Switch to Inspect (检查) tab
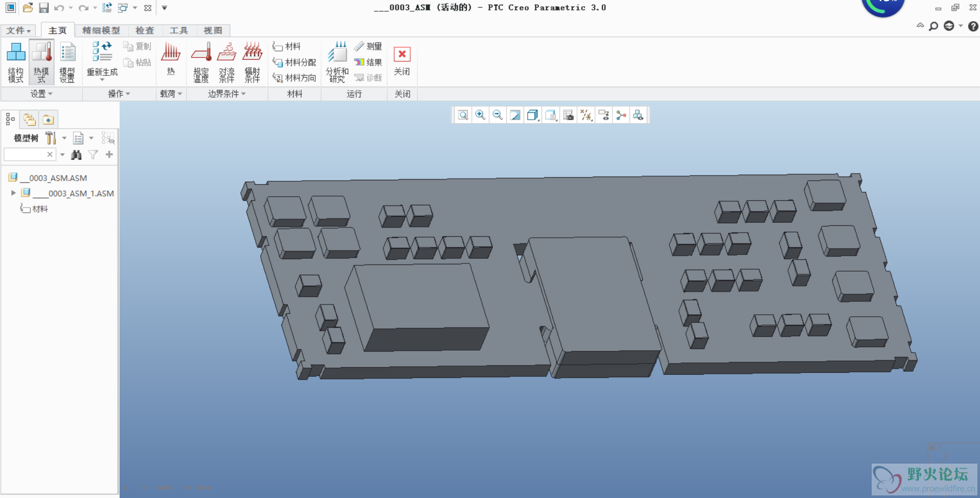Screen dimensions: 980x498 tap(145, 30)
